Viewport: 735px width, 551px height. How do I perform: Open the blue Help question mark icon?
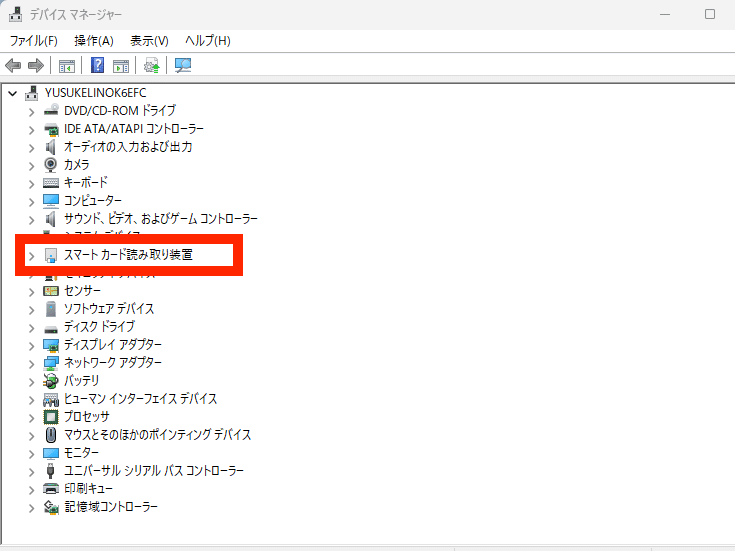click(x=98, y=65)
